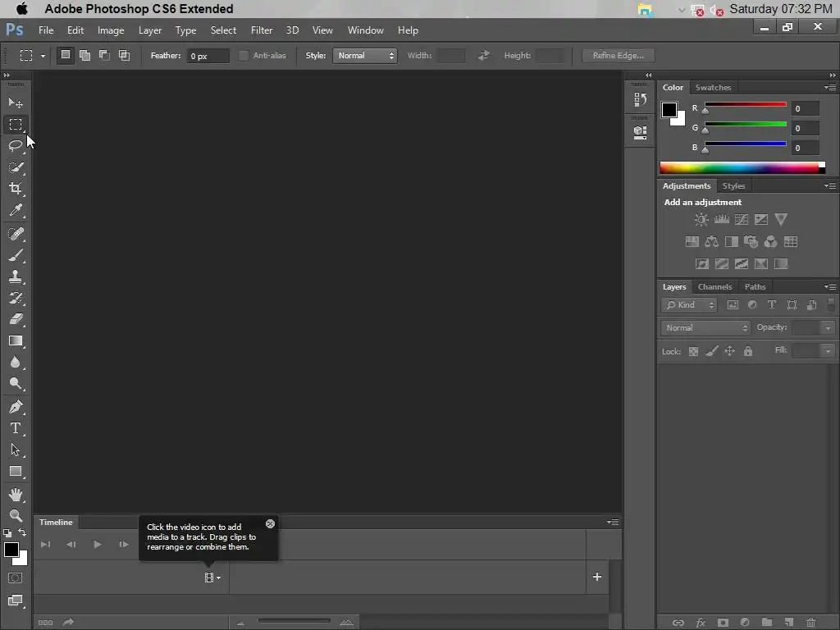Image resolution: width=840 pixels, height=630 pixels.
Task: Open the layer blend mode dropdown
Action: [705, 328]
